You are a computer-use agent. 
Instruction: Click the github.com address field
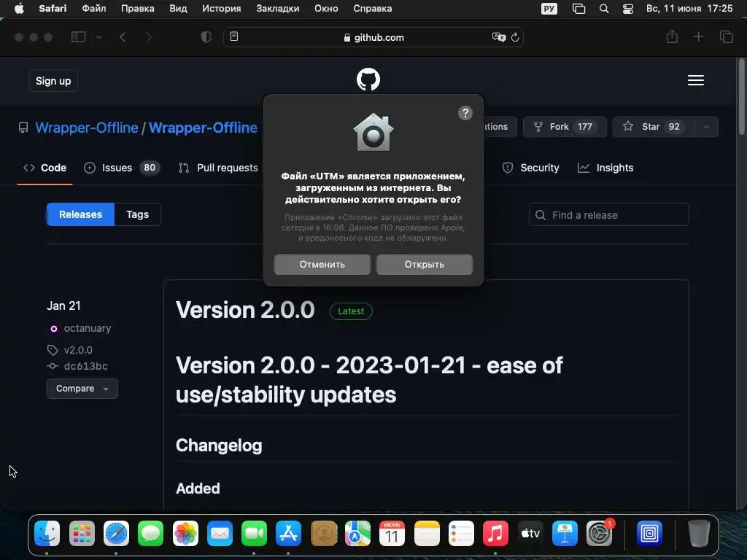(373, 37)
